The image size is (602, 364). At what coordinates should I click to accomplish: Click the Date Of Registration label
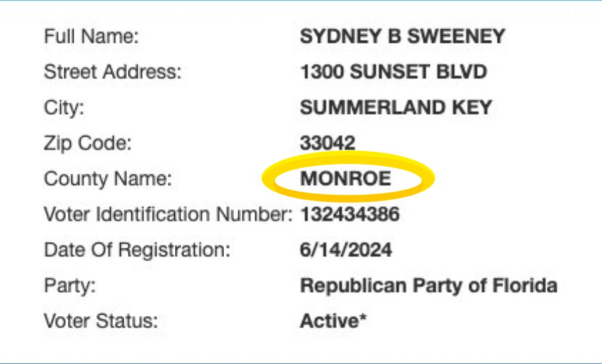[x=137, y=250]
